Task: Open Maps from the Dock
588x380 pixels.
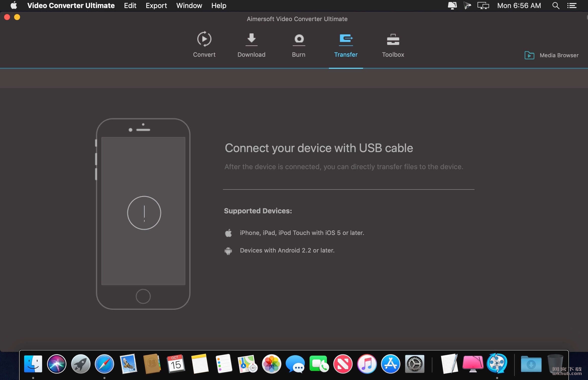Action: click(x=248, y=364)
